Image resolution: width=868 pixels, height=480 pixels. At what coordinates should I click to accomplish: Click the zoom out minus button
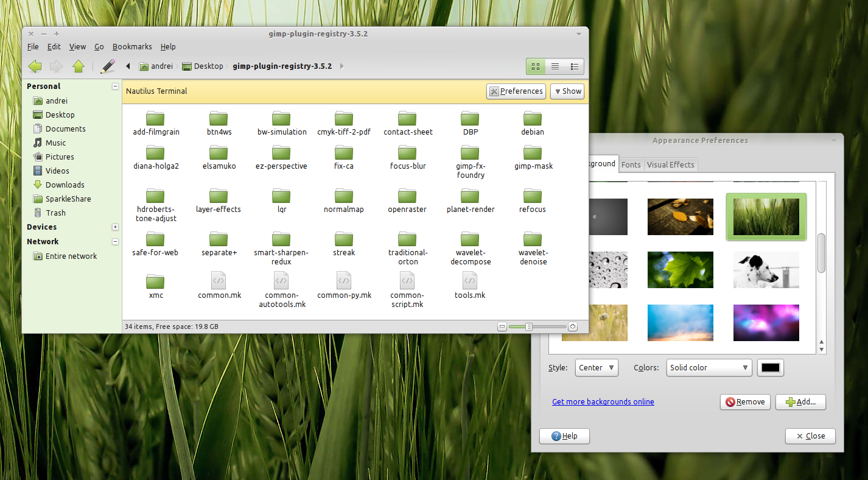point(502,327)
